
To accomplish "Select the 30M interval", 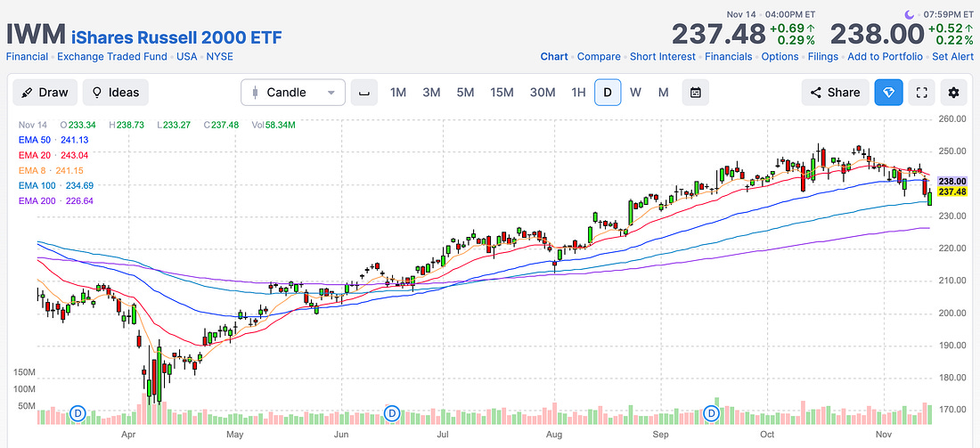I will 543,93.
